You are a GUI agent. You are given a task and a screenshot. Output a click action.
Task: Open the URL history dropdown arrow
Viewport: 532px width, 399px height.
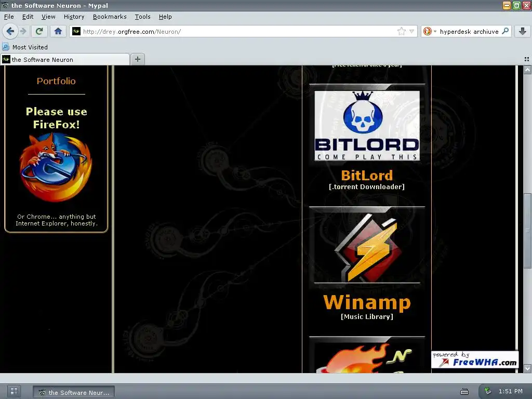click(x=411, y=32)
